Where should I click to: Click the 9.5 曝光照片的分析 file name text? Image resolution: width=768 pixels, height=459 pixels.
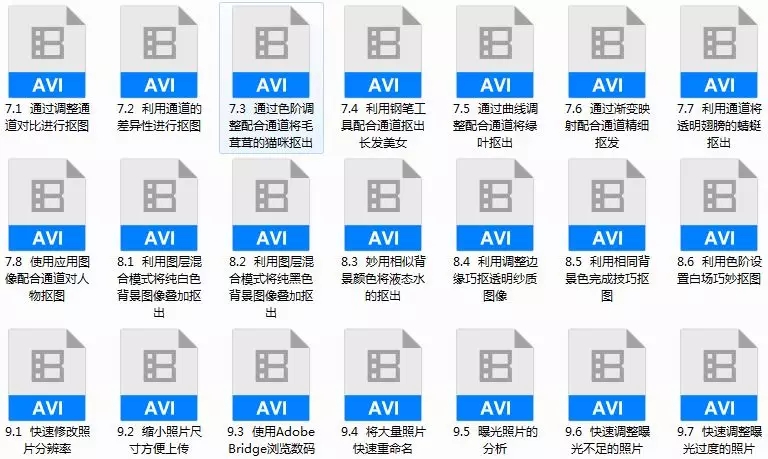click(x=495, y=440)
